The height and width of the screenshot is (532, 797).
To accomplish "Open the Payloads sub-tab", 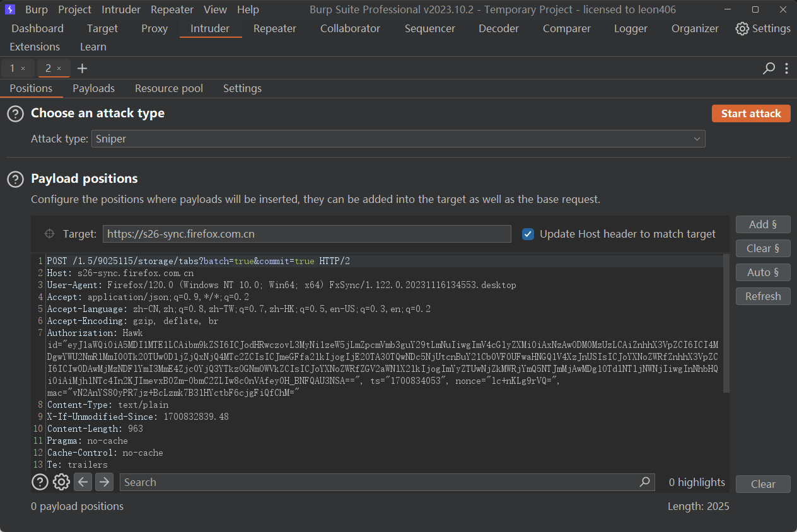I will tap(93, 88).
